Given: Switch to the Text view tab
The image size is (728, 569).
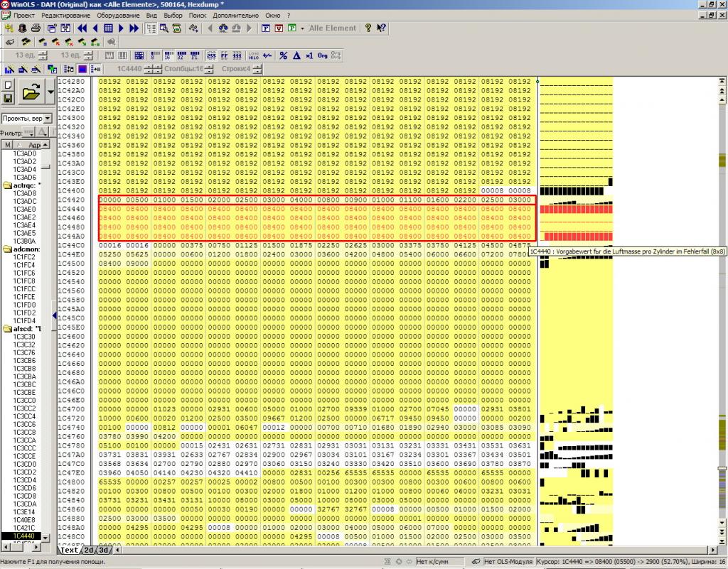Looking at the screenshot, I should tap(69, 550).
